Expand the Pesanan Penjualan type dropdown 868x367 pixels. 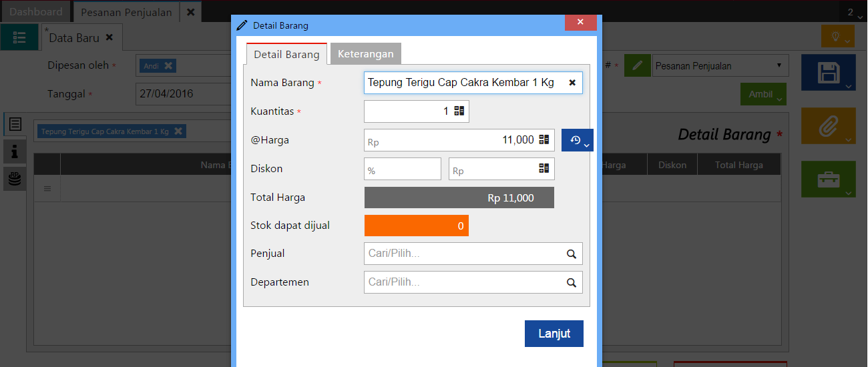[x=720, y=65]
